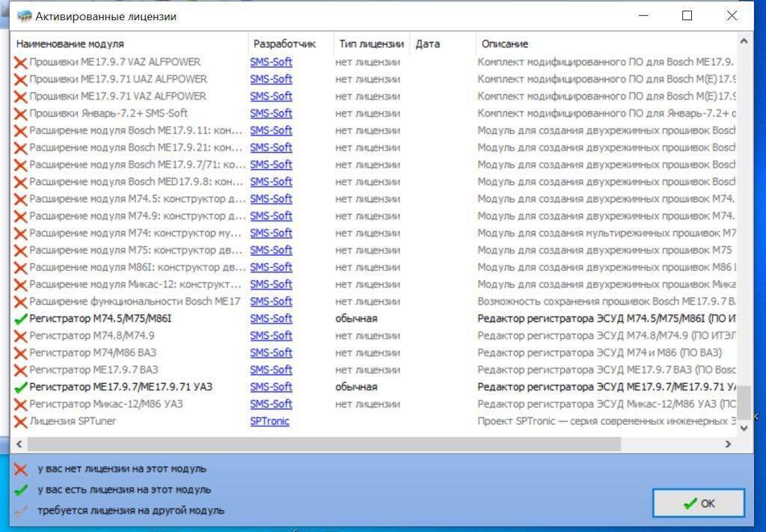Click the X icon beside Расширение модуля Микас-12

click(20, 285)
